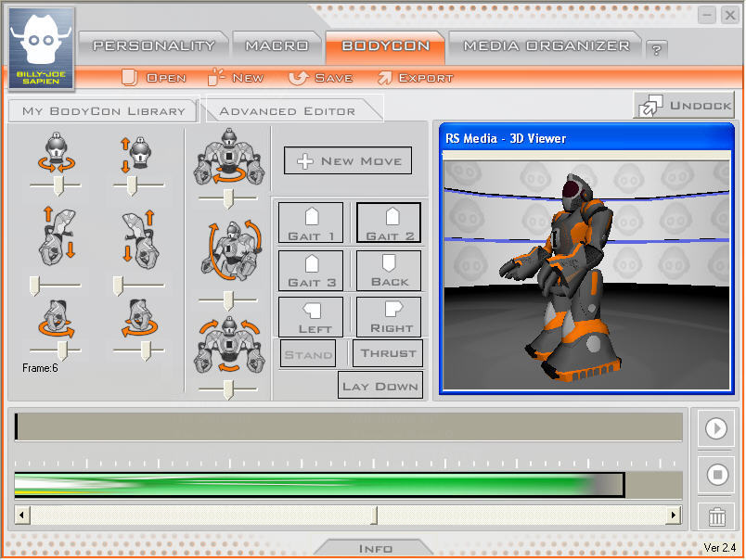Undock the 3D Viewer
The image size is (746, 560).
[684, 105]
